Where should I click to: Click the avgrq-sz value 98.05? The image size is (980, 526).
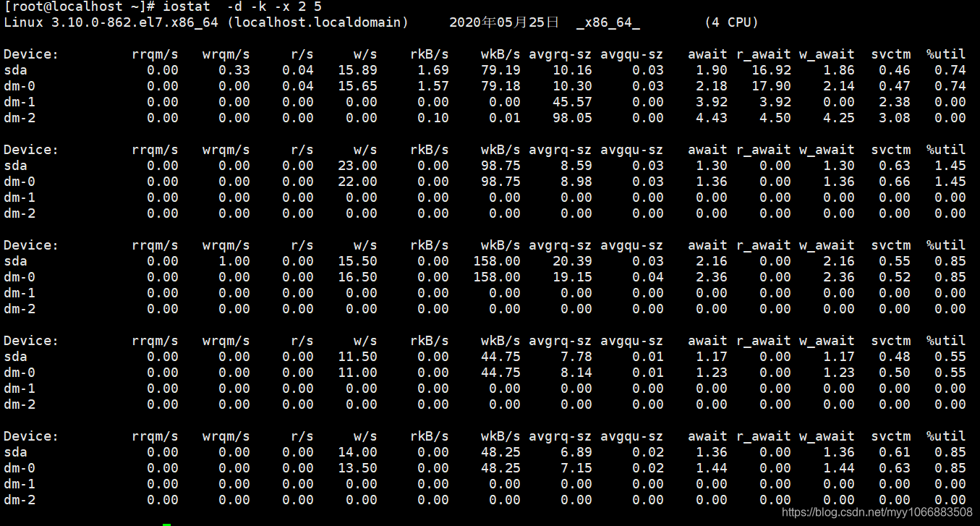[572, 118]
